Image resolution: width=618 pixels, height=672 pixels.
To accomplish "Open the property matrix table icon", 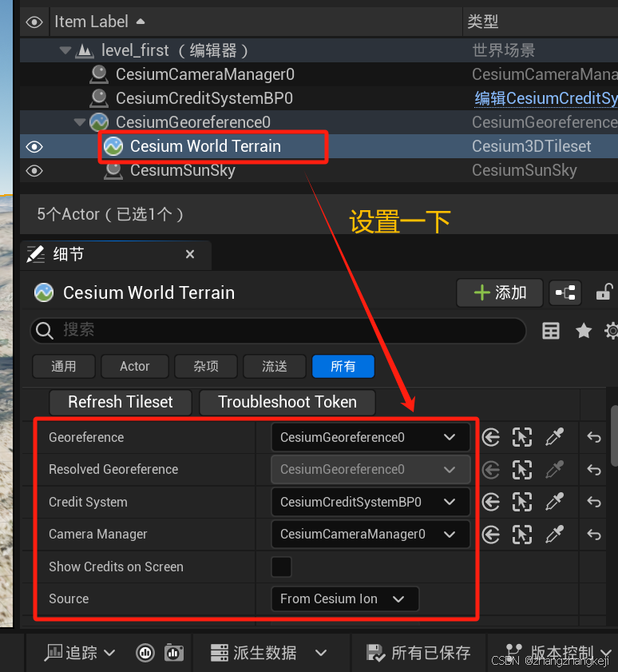I will coord(551,331).
